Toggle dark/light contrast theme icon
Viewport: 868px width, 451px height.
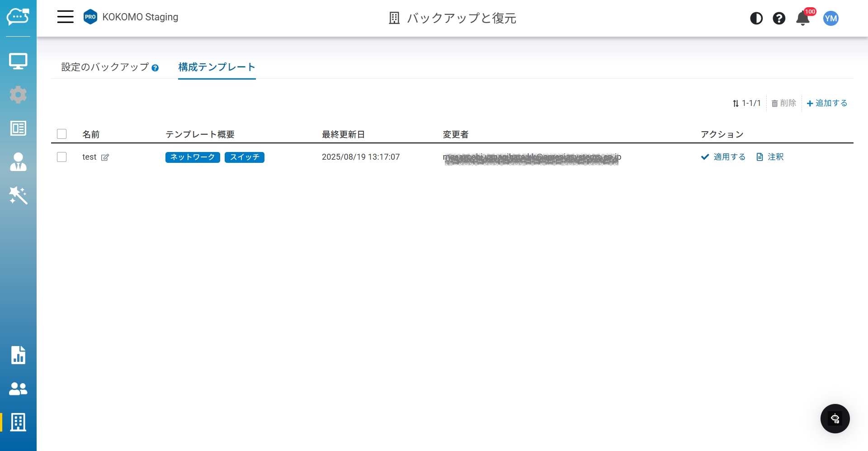pos(756,19)
